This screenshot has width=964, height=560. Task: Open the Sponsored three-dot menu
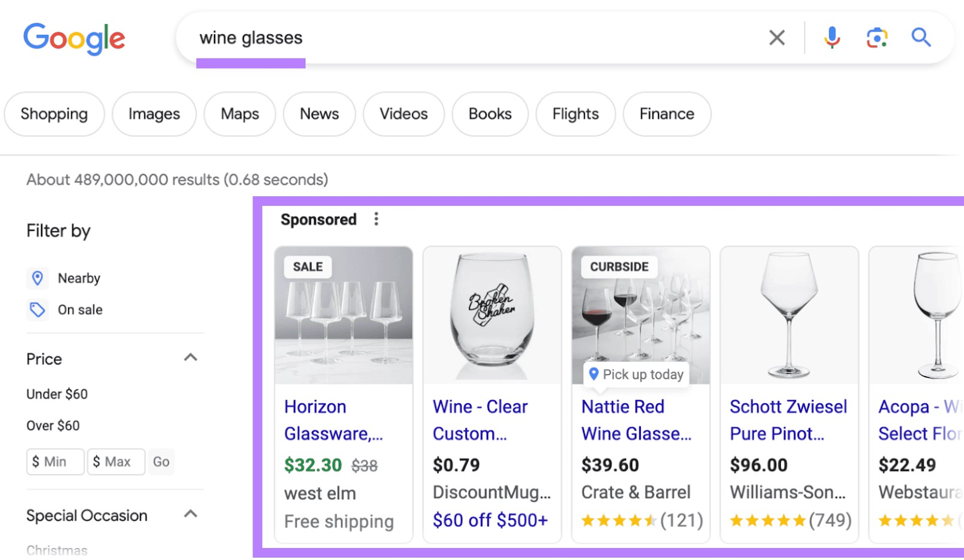pyautogui.click(x=377, y=219)
